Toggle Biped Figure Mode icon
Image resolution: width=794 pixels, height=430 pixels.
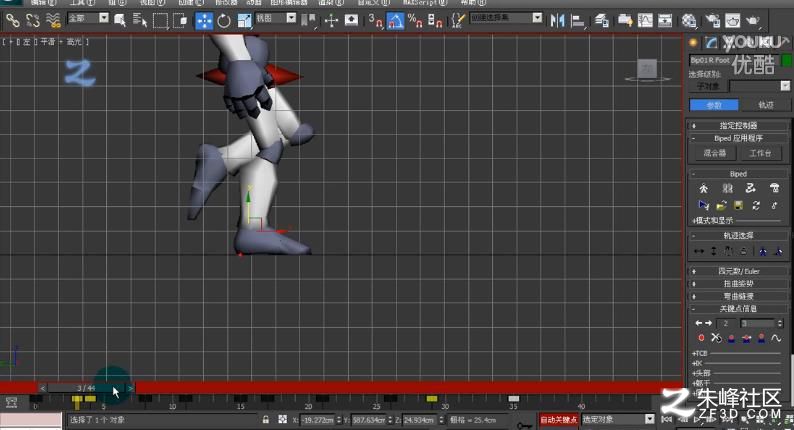click(x=703, y=188)
